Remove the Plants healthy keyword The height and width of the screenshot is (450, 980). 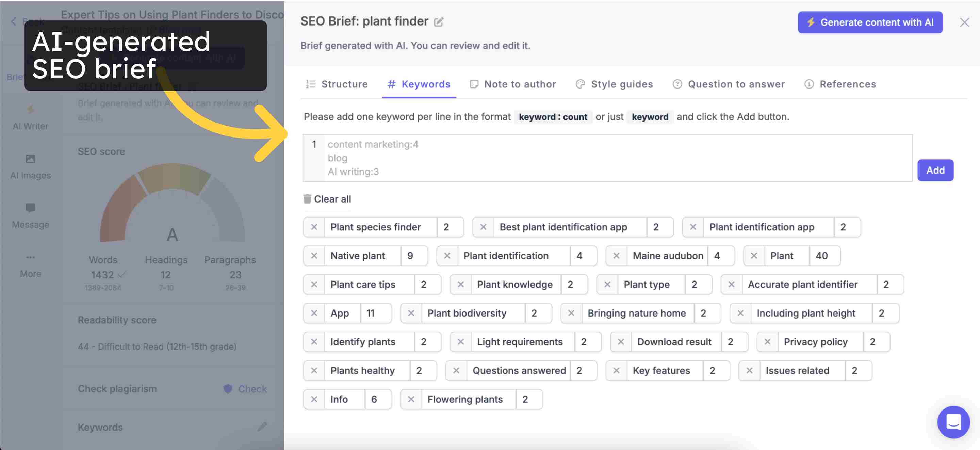pos(314,371)
